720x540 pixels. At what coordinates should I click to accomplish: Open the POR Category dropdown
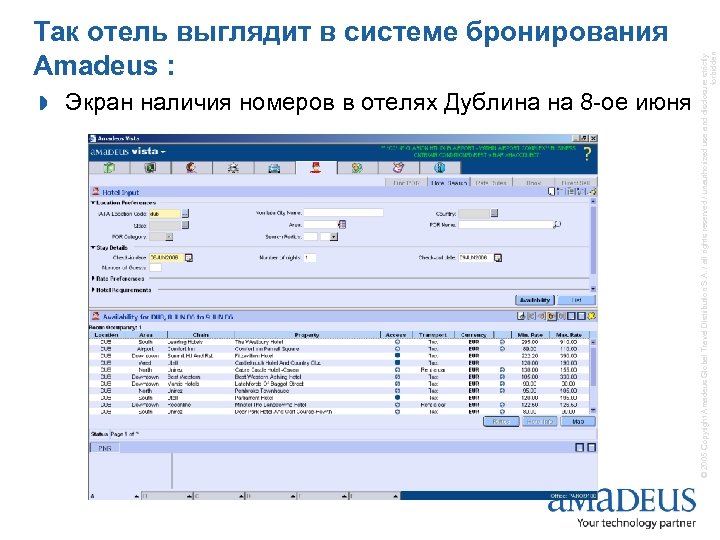tap(169, 236)
